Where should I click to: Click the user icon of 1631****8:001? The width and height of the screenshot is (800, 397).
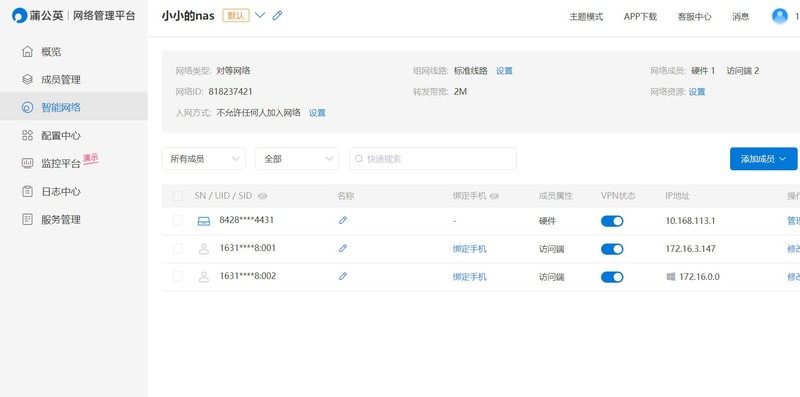[x=204, y=249]
